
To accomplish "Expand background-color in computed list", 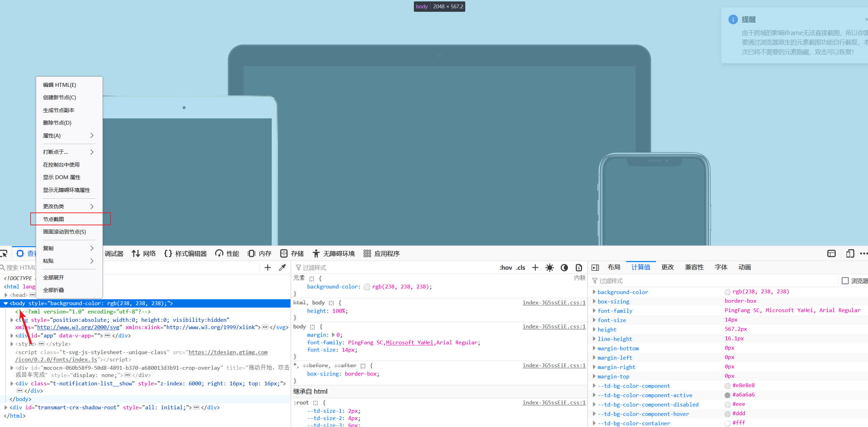I will [x=594, y=292].
